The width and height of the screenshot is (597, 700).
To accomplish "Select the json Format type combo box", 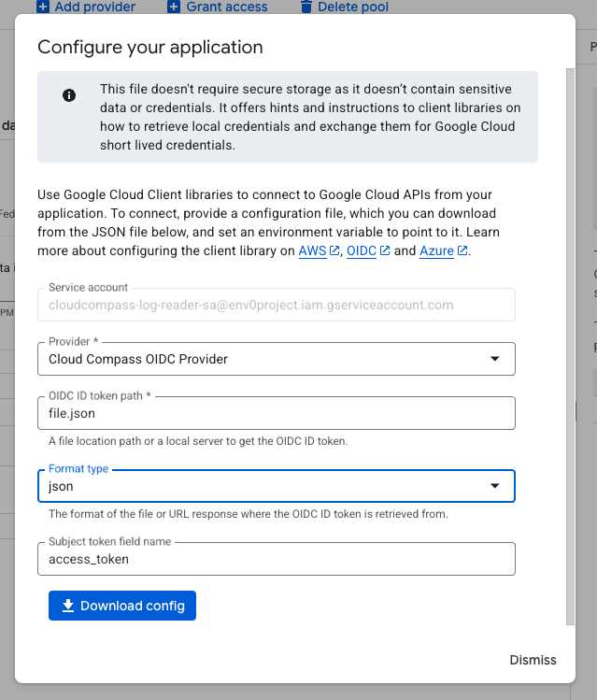I will [x=277, y=486].
